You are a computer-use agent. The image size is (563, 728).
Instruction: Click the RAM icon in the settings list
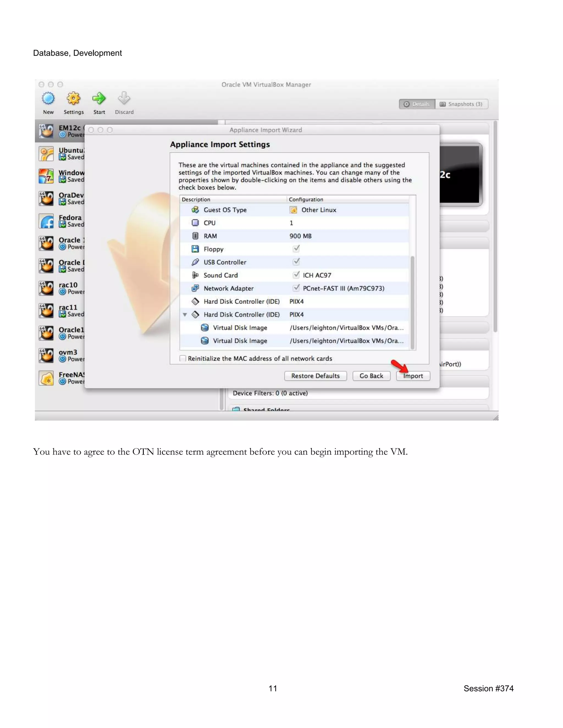click(x=195, y=236)
